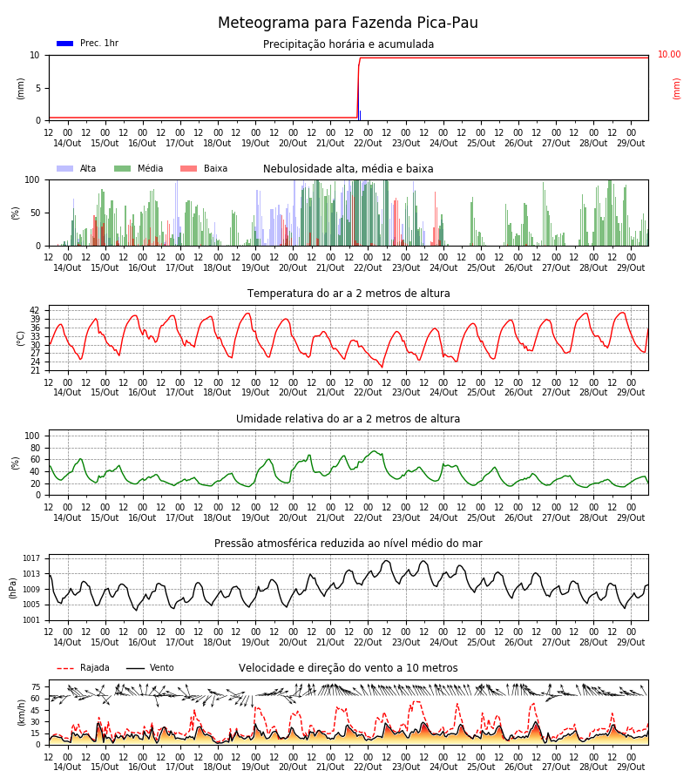Image resolution: width=697 pixels, height=784 pixels.
Task: Click the 29/Out label under the temperature chart
Action: pos(631,393)
